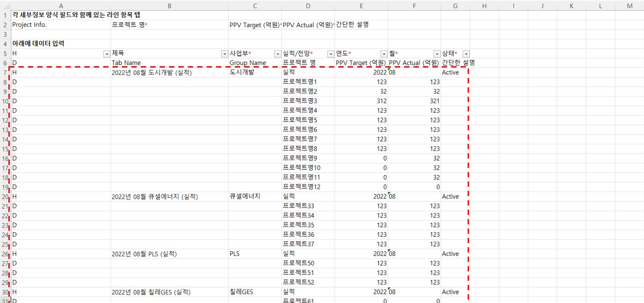Open the filter dropdown in cell A5
The width and height of the screenshot is (644, 303).
tap(106, 54)
